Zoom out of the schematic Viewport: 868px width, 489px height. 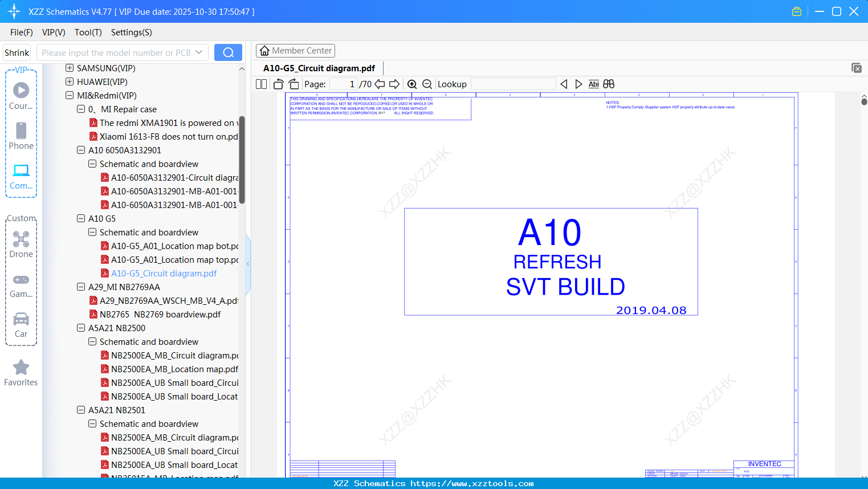click(x=427, y=84)
